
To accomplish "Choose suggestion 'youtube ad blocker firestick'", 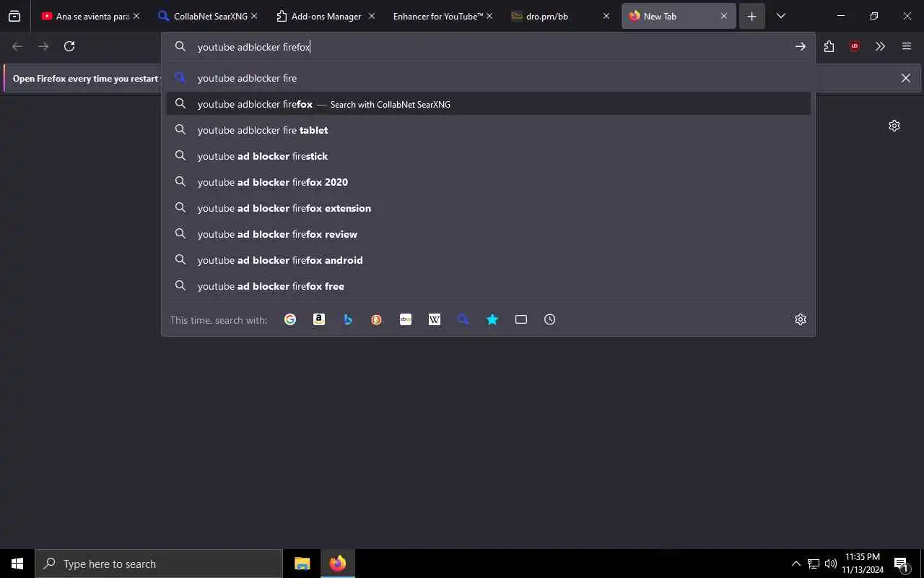I will [x=488, y=156].
